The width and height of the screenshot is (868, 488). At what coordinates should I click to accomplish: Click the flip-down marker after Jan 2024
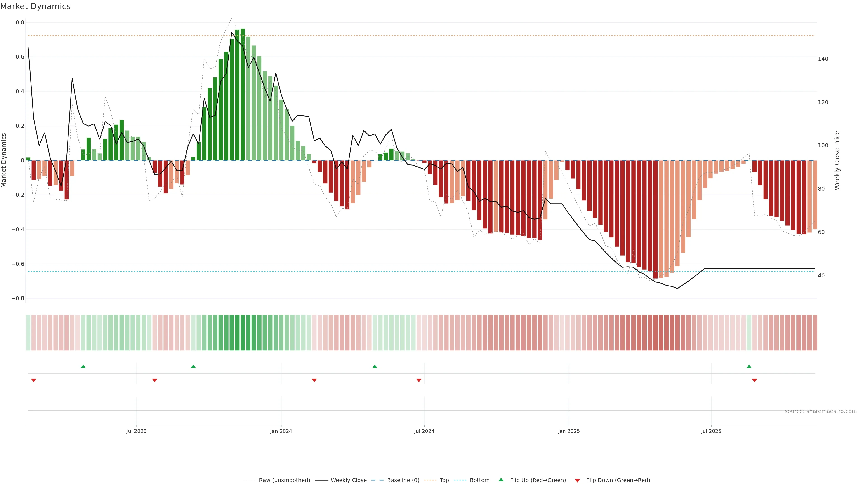[314, 380]
